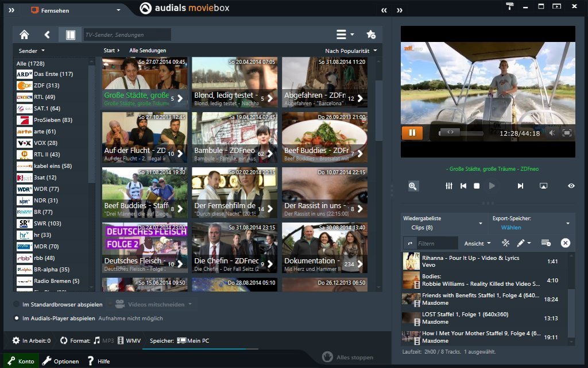Image resolution: width=588 pixels, height=368 pixels.
Task: Select Alle (1728) in the channel list
Action: 30,63
